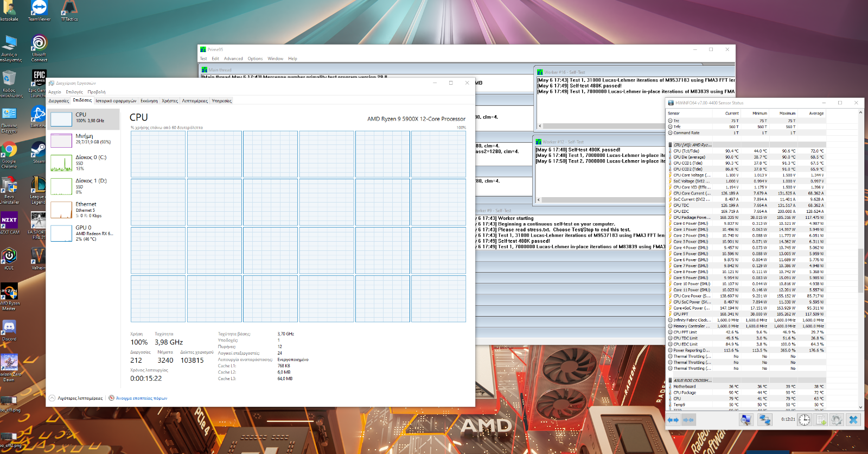Select Μνήμη (Memory) in Task Manager sidebar
This screenshot has height=454, width=868.
point(84,140)
